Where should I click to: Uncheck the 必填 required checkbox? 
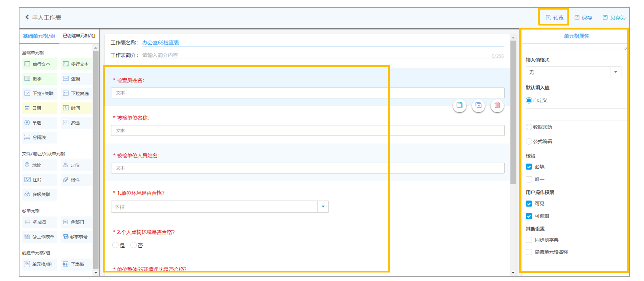[x=529, y=167]
